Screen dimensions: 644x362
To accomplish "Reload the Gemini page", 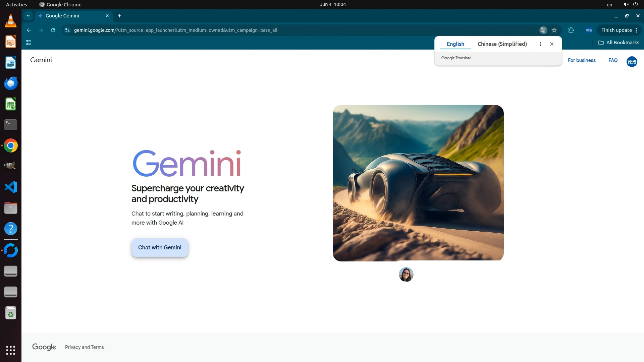I will (x=53, y=30).
